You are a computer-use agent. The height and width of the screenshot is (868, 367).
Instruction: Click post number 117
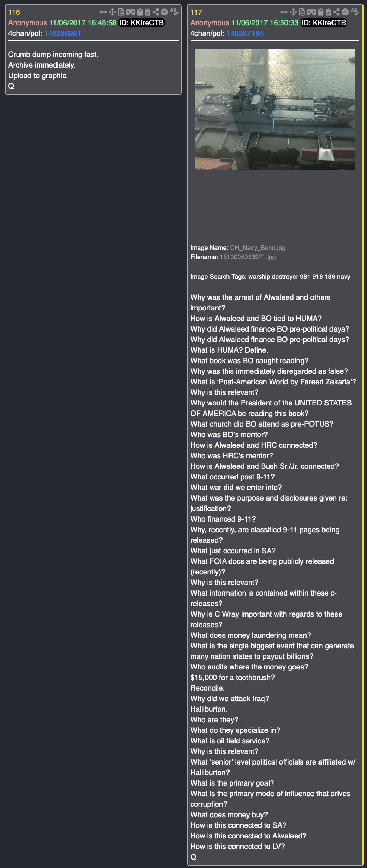tap(196, 12)
